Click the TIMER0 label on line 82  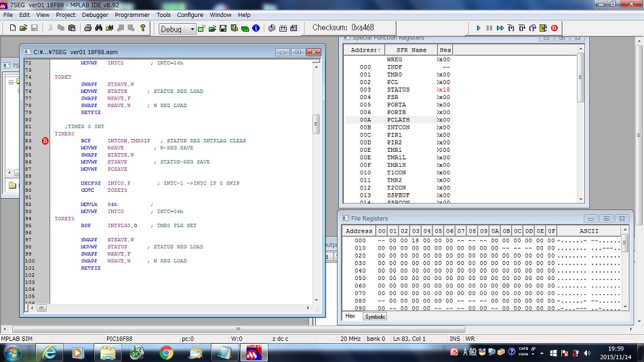click(x=64, y=134)
